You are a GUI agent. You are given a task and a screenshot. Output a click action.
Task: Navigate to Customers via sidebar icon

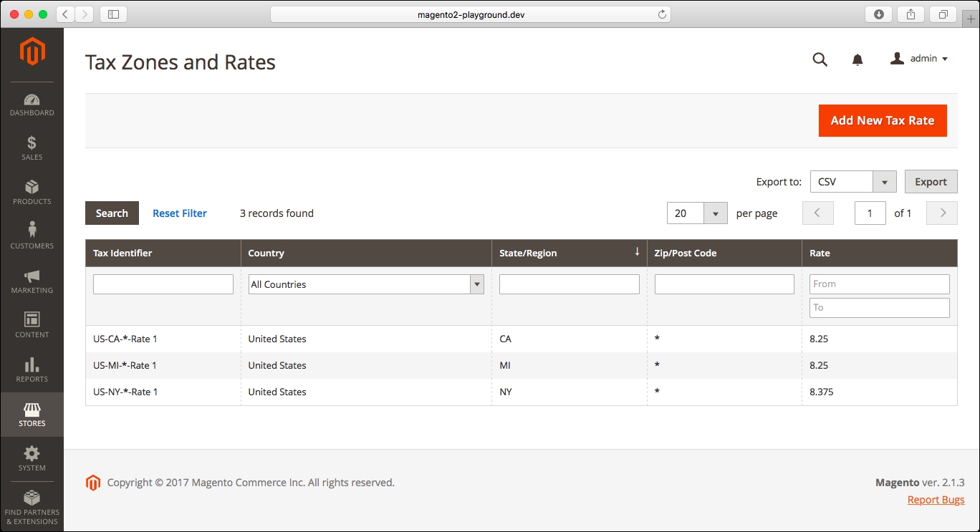coord(32,236)
